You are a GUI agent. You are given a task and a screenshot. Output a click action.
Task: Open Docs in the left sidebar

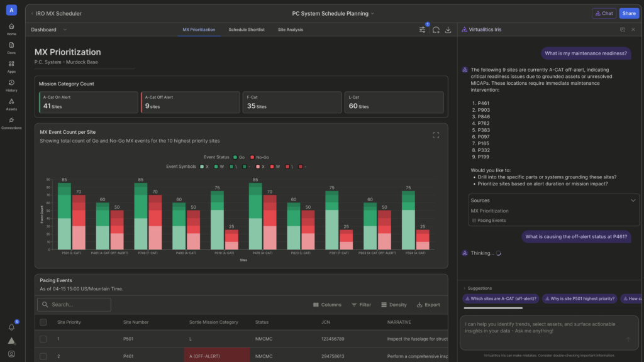11,48
